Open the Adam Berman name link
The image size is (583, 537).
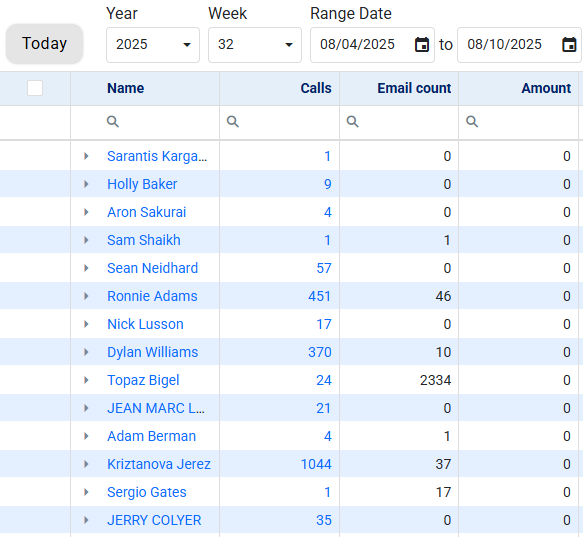(x=151, y=436)
